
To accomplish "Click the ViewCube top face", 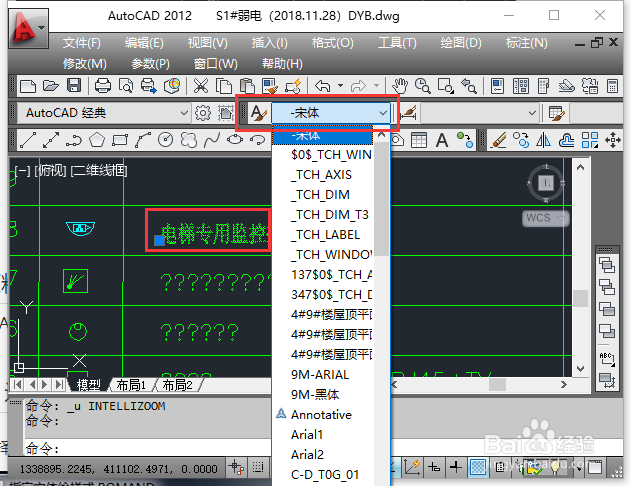I will point(546,183).
